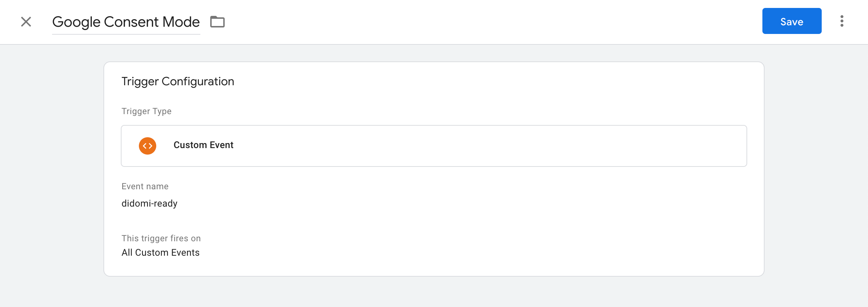Click the Trigger Type label
Viewport: 868px width, 307px height.
(x=146, y=111)
